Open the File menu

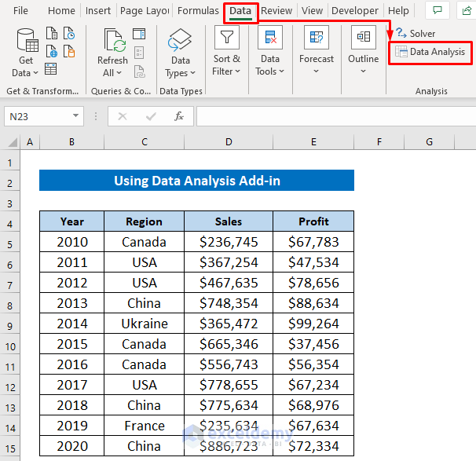[20, 11]
